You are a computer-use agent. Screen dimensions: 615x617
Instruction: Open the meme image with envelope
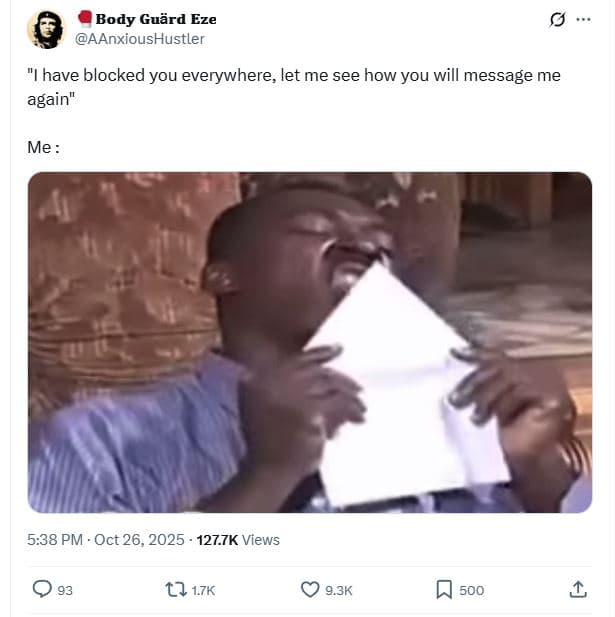[x=310, y=342]
